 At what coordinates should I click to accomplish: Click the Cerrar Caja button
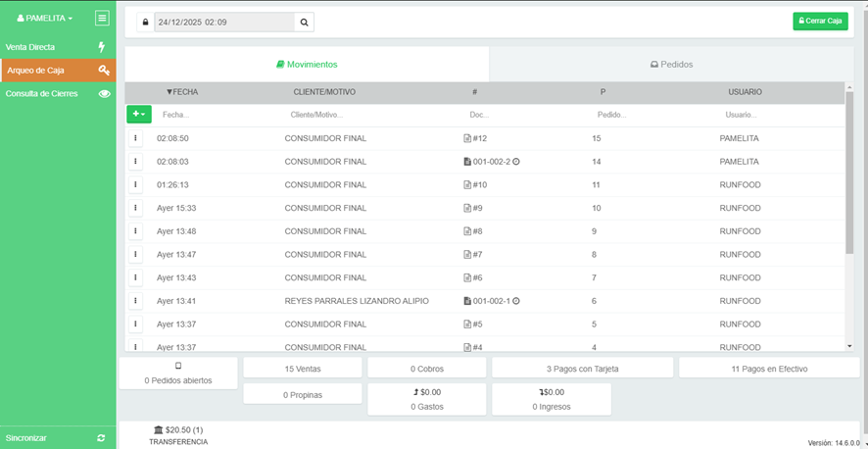pyautogui.click(x=820, y=21)
